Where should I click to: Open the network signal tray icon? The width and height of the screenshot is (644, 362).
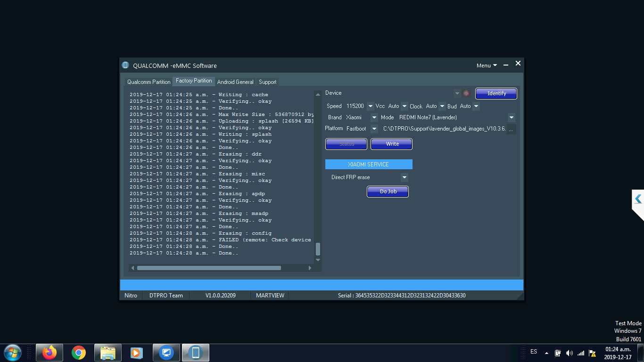click(581, 353)
